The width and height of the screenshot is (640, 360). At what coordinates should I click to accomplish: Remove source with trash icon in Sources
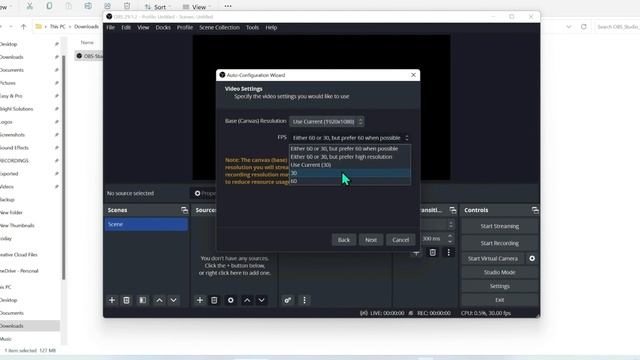point(214,300)
